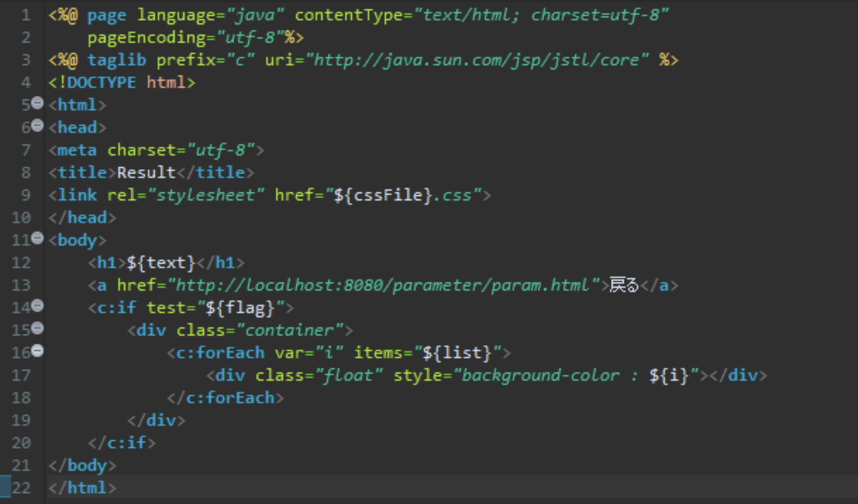
Task: Click the DOCTYPE declaration on line 4
Action: point(122,82)
